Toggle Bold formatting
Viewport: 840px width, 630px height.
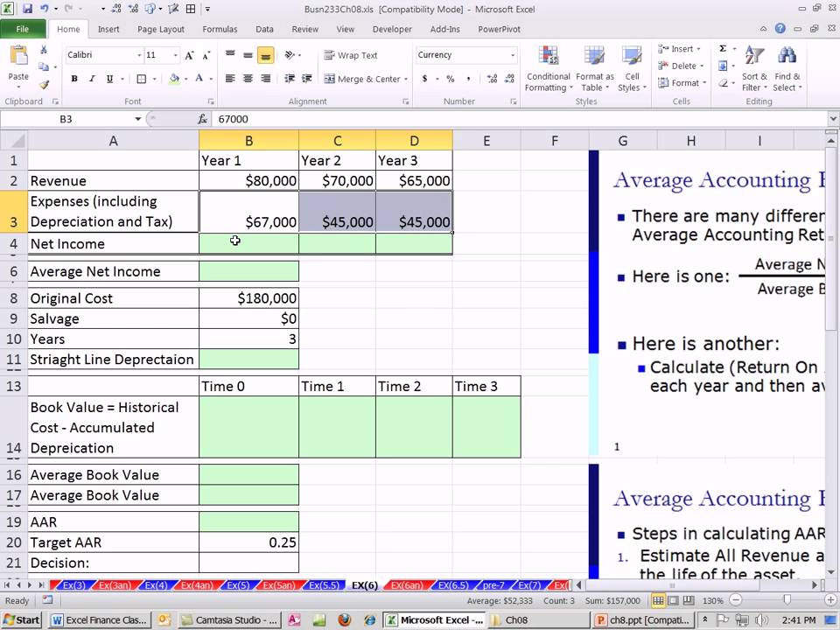click(x=74, y=79)
